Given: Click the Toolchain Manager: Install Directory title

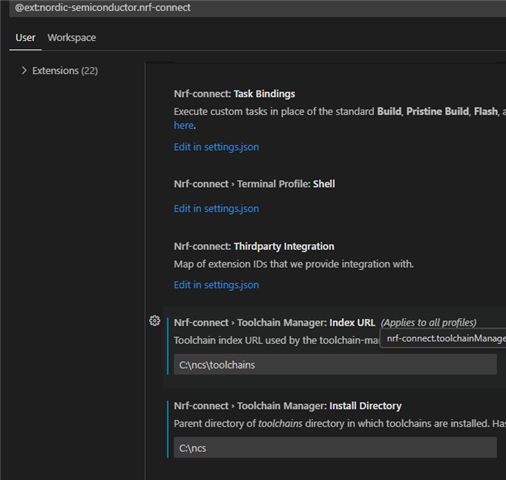Looking at the screenshot, I should [288, 406].
